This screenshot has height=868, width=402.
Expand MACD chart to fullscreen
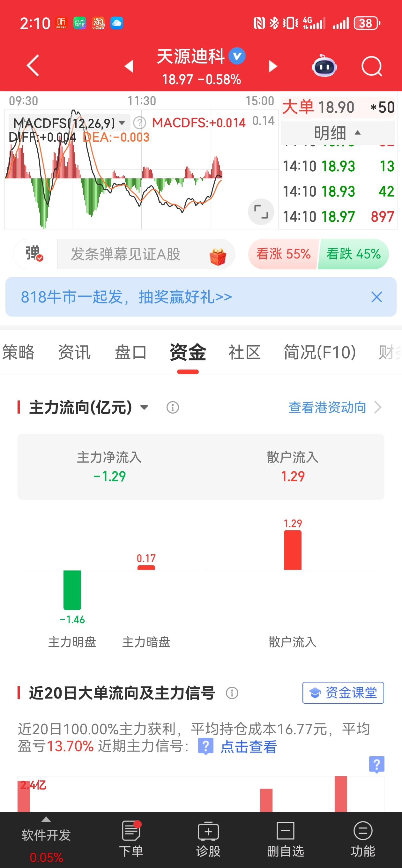261,212
